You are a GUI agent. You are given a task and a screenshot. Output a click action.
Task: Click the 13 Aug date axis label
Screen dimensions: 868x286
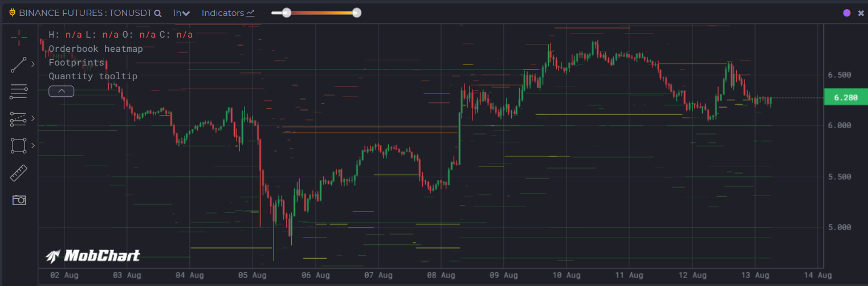pyautogui.click(x=754, y=275)
